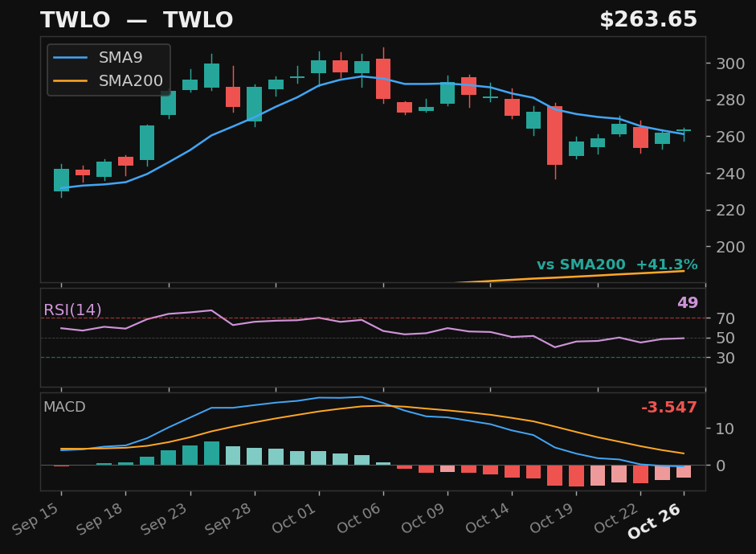756x554 pixels.
Task: Click the 280 price axis label
Action: pos(730,101)
